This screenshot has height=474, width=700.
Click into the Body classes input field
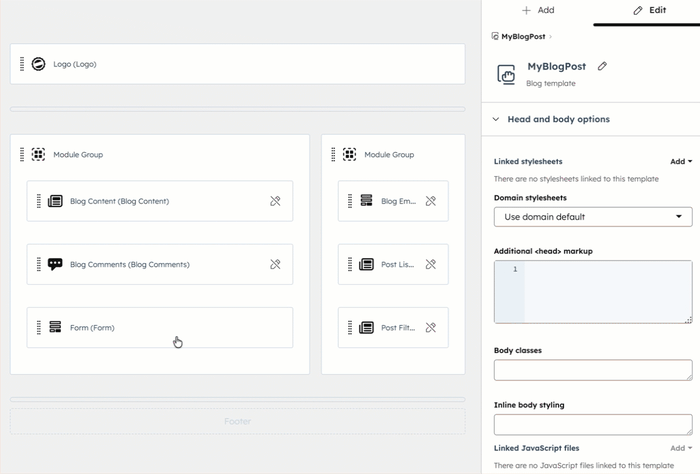[x=592, y=370]
